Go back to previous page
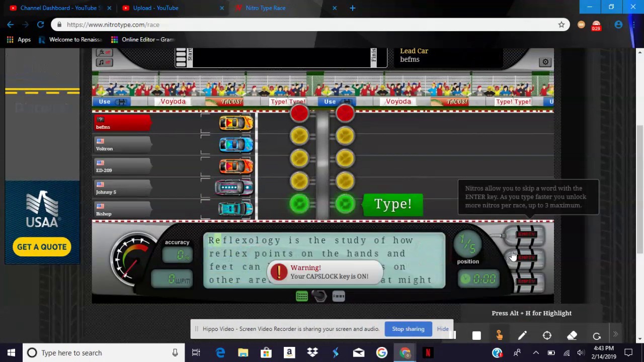644x362 pixels. coord(11,24)
